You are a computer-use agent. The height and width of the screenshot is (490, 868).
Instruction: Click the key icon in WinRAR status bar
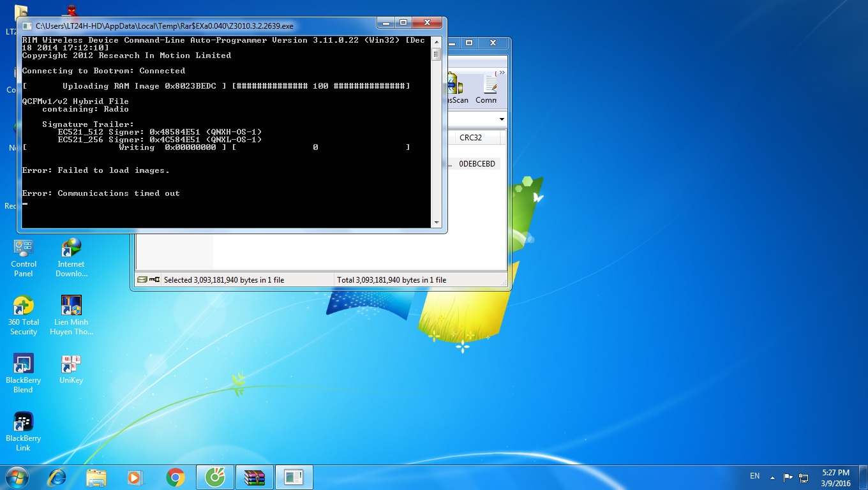tap(154, 279)
